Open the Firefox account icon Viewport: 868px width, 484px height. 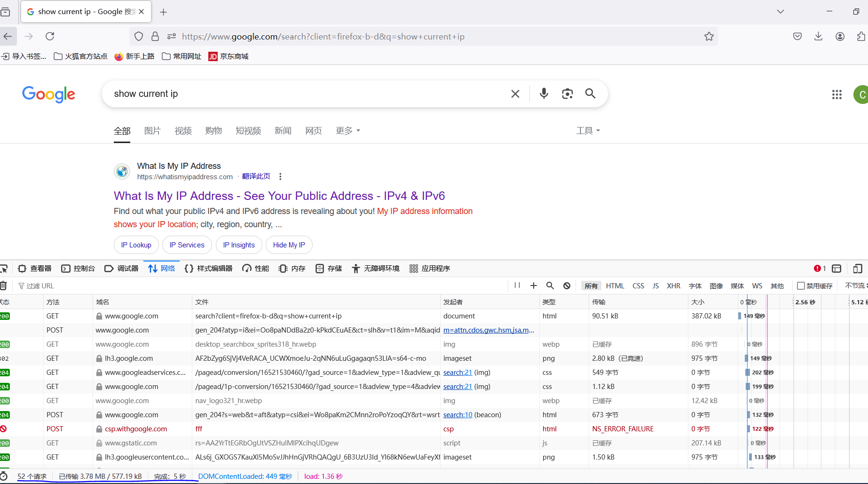(x=840, y=36)
